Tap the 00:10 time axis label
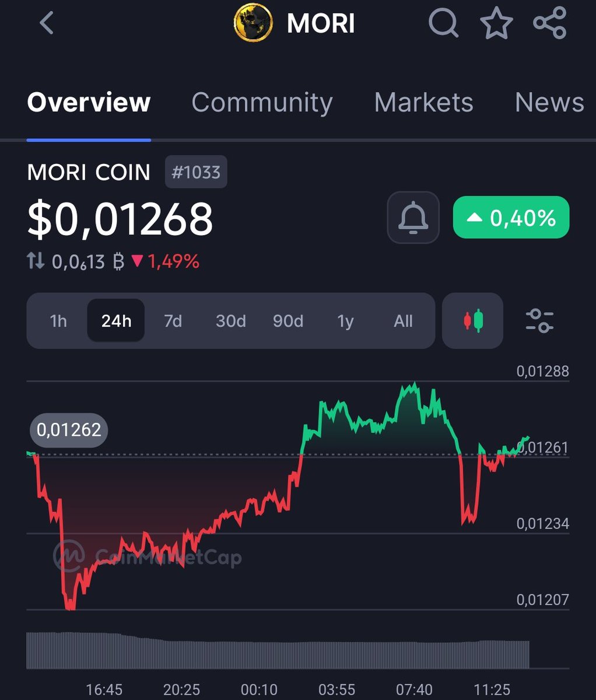Image resolution: width=596 pixels, height=700 pixels. (x=259, y=690)
